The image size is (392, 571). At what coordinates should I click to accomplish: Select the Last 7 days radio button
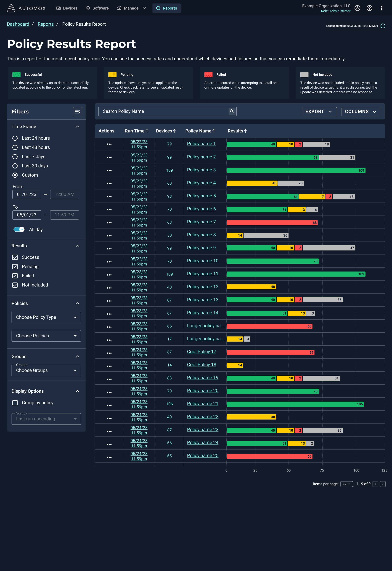15,157
